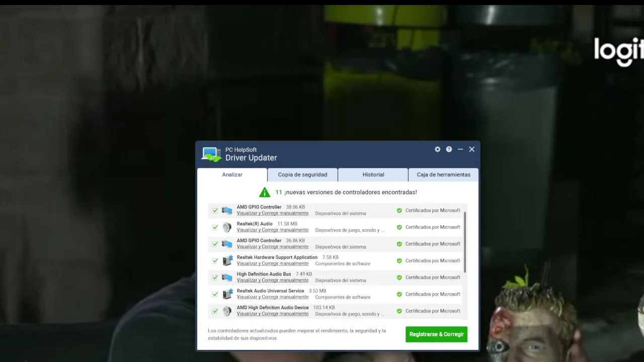This screenshot has height=362, width=644.
Task: Click the green warning triangle icon
Action: (265, 192)
